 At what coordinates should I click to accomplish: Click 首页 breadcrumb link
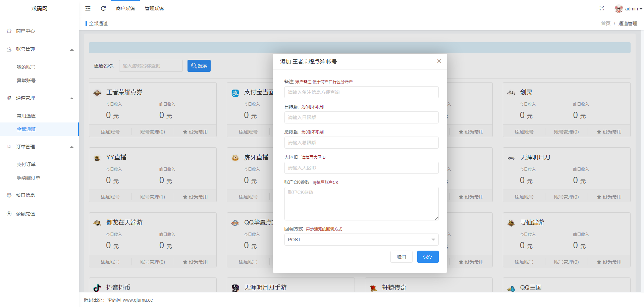(606, 23)
